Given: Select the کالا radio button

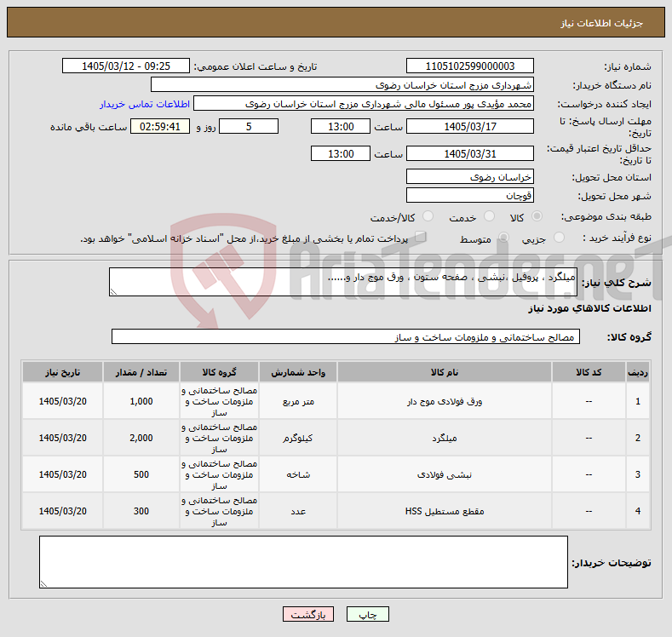Looking at the screenshot, I should click(537, 216).
